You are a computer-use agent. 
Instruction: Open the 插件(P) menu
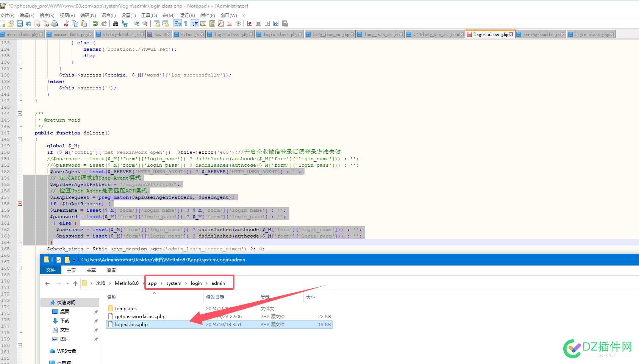(208, 15)
